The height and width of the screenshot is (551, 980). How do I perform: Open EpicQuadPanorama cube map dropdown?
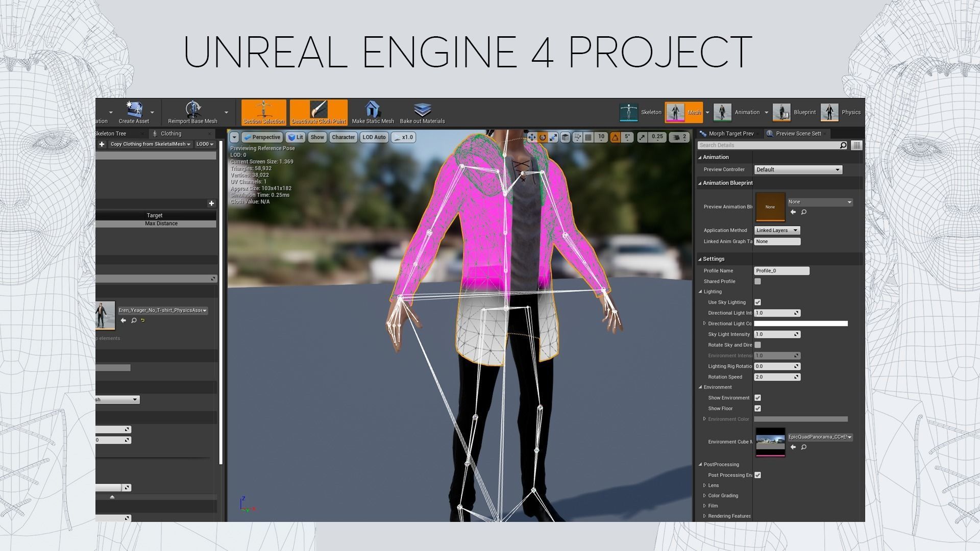pyautogui.click(x=820, y=437)
